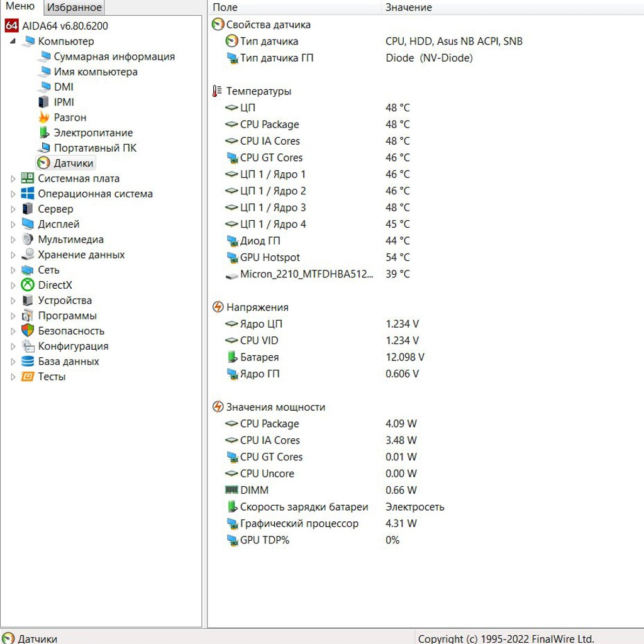Click the Напряжения lightning icon

coord(218,307)
